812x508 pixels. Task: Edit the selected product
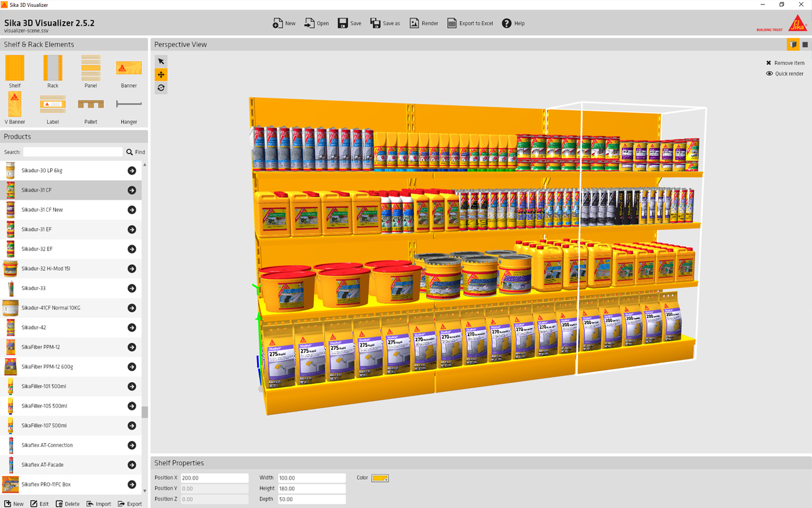39,503
